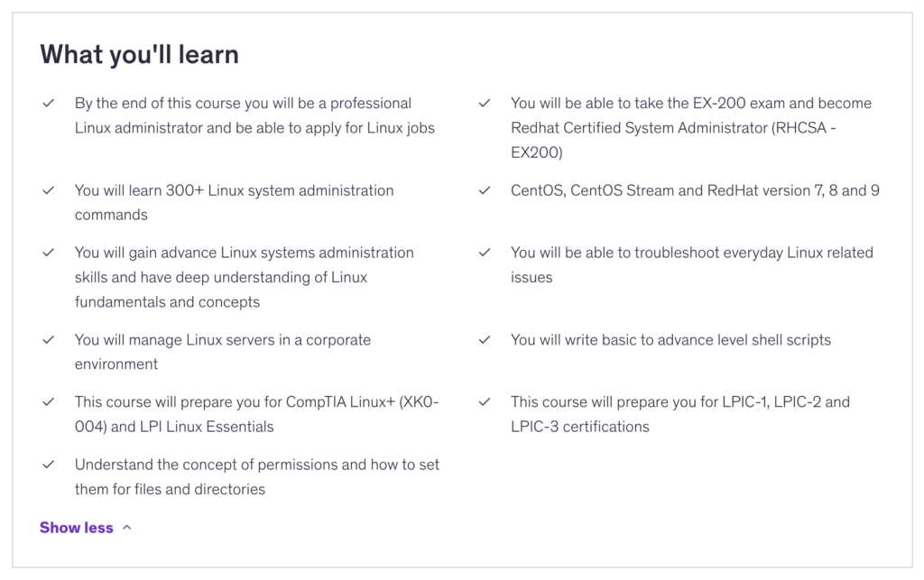Click checkmark next to CentOS Stream versions item
924x580 pixels.
tap(485, 191)
